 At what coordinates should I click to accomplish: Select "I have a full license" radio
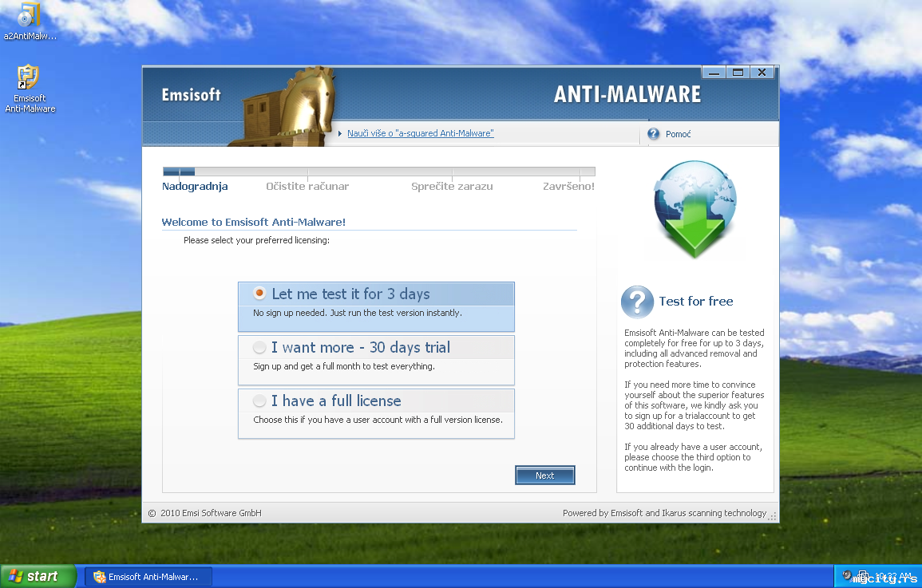[x=259, y=401]
